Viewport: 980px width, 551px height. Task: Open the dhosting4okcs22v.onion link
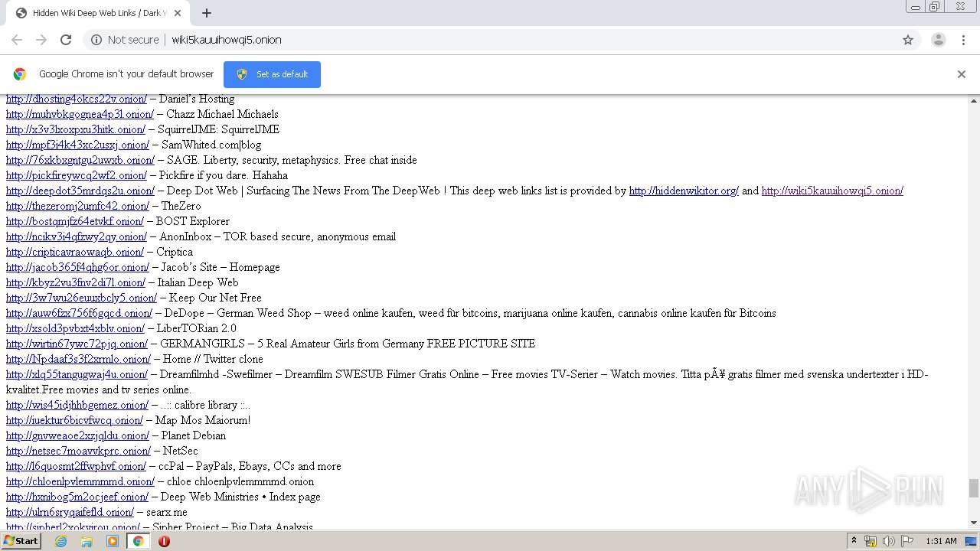(x=77, y=99)
